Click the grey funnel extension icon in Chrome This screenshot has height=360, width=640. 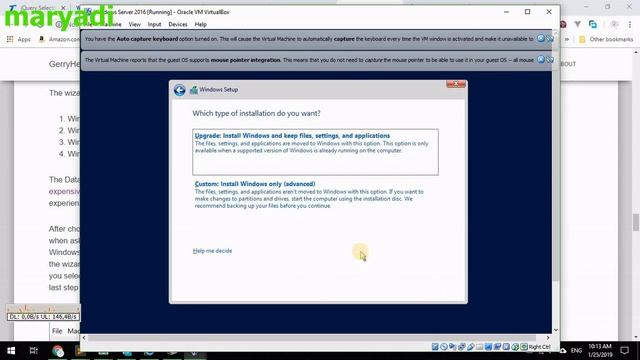pyautogui.click(x=578, y=24)
